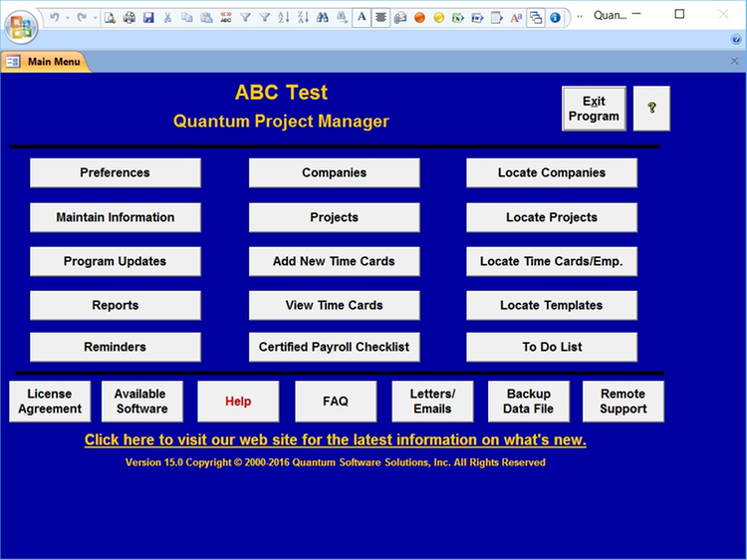Click the question mark button beside Exit Program
747x560 pixels.
coord(651,109)
